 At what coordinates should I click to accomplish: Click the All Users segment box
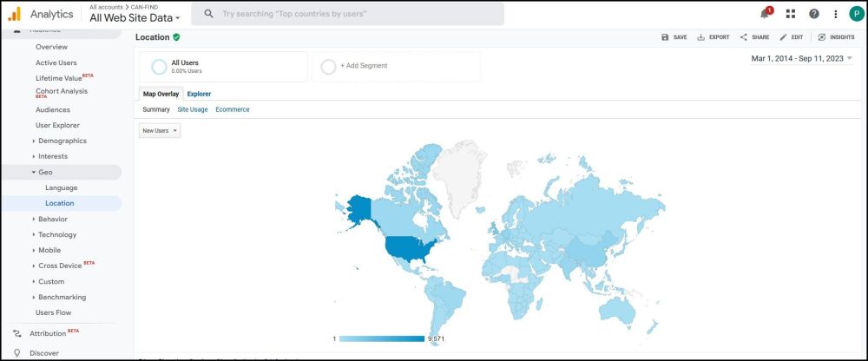tap(223, 67)
